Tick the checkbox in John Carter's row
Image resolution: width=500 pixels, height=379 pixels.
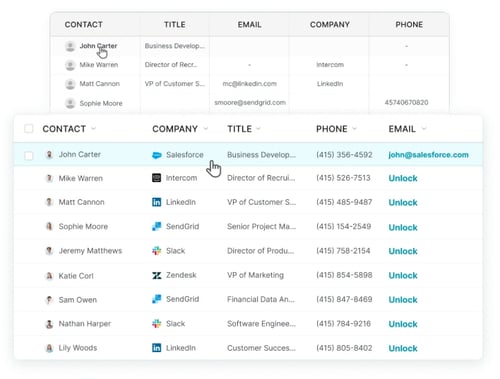pyautogui.click(x=29, y=155)
